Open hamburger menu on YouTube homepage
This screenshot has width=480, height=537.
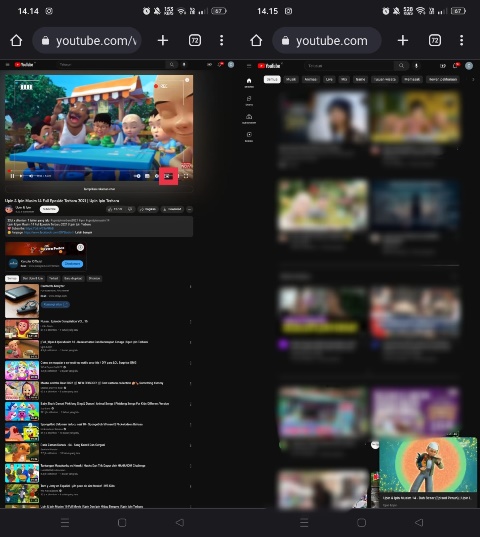249,66
